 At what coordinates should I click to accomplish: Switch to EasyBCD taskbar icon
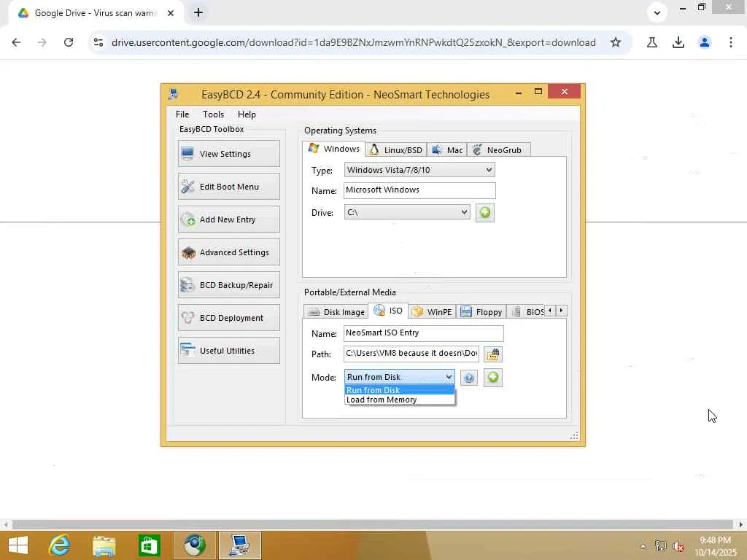point(239,545)
